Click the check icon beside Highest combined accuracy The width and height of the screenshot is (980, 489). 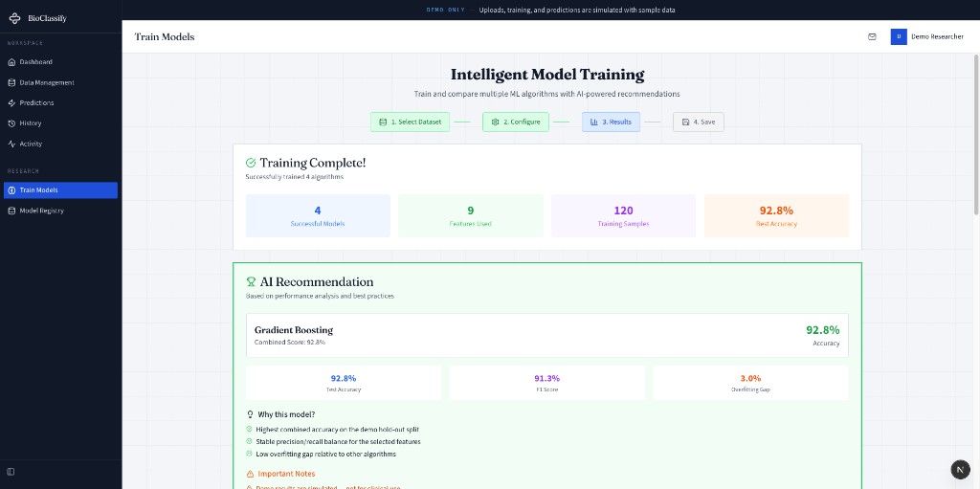250,429
